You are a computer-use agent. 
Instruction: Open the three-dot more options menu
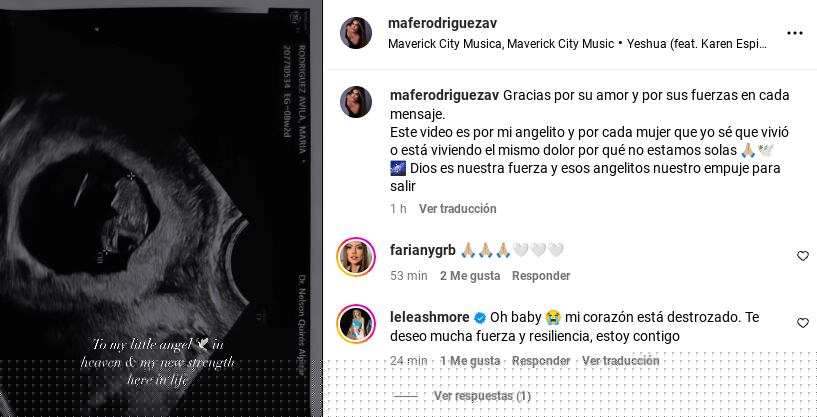[x=795, y=33]
